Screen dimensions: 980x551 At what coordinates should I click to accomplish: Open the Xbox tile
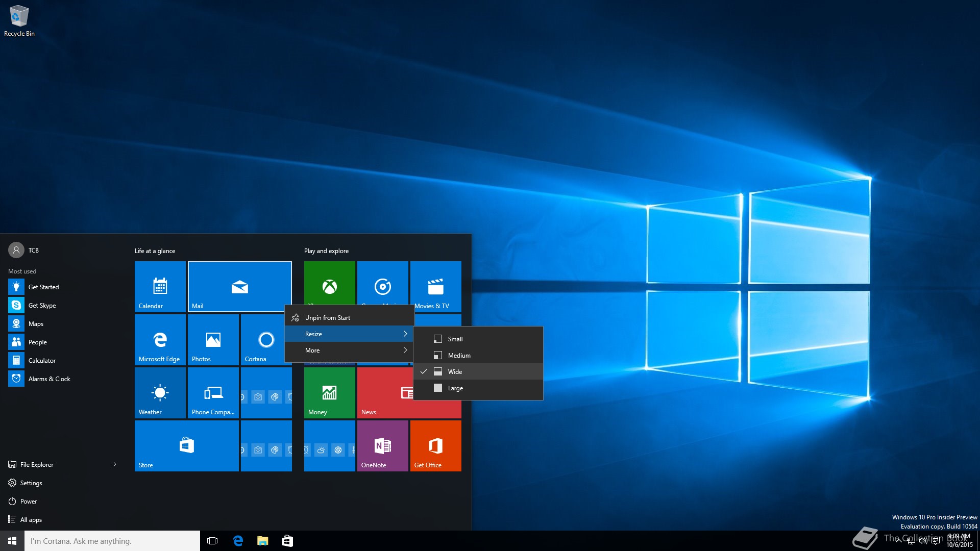pos(329,283)
